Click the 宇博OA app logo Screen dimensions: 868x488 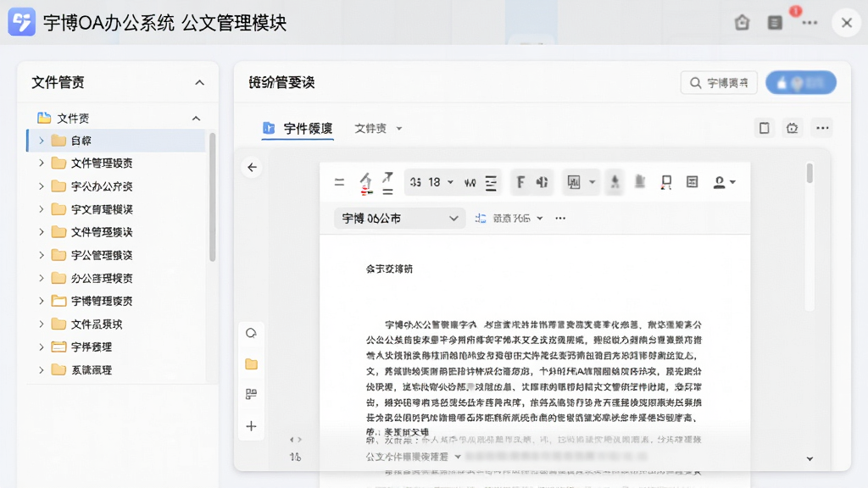tap(21, 22)
